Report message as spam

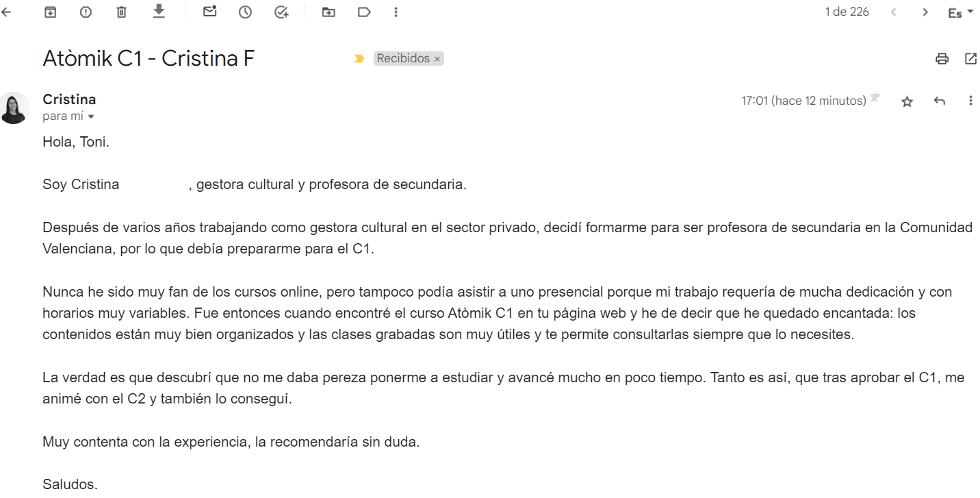(x=86, y=12)
